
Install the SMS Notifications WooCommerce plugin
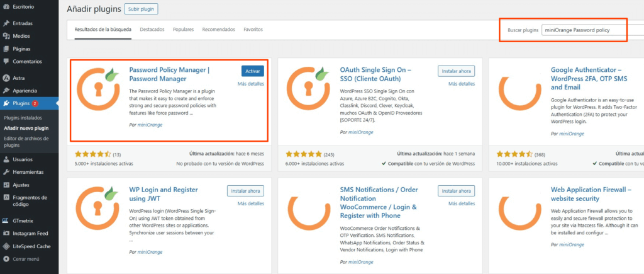click(457, 191)
